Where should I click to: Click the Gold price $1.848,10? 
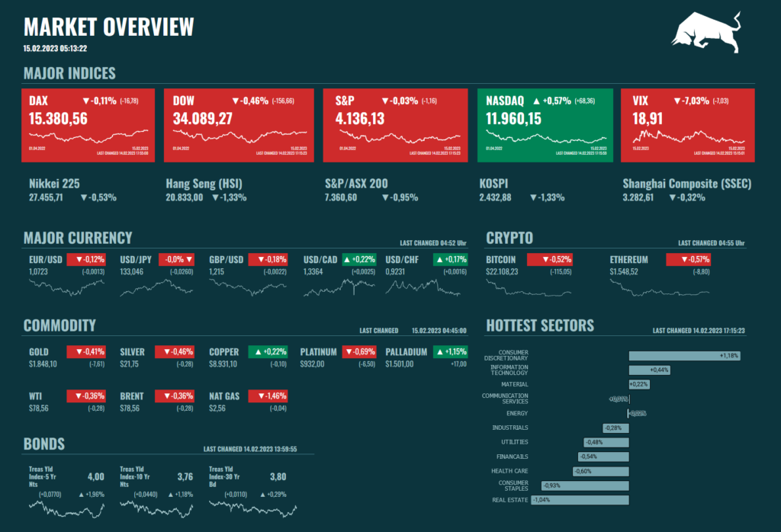43,364
